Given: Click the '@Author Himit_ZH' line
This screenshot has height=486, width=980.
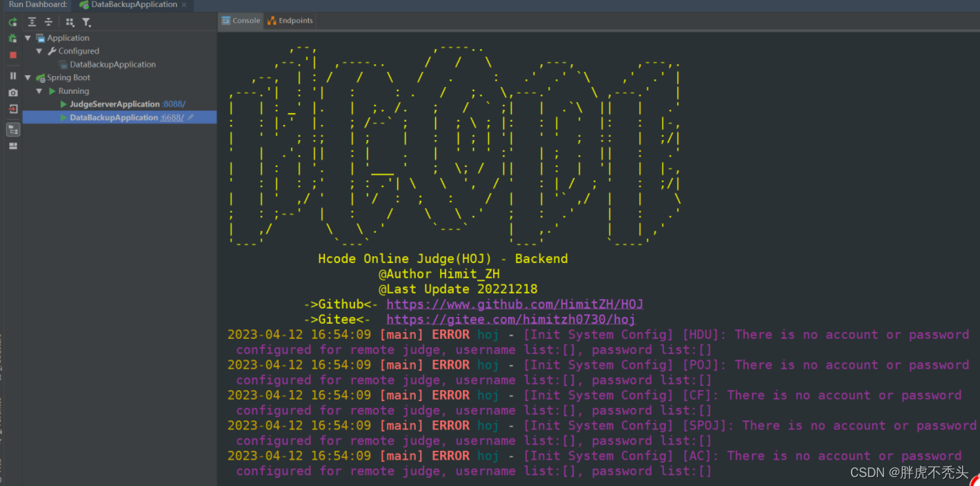Looking at the screenshot, I should tap(439, 274).
